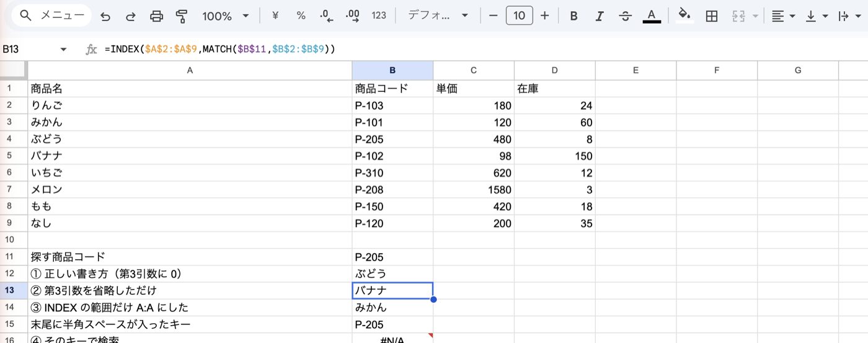Select column F header
This screenshot has height=343, width=868.
click(717, 70)
